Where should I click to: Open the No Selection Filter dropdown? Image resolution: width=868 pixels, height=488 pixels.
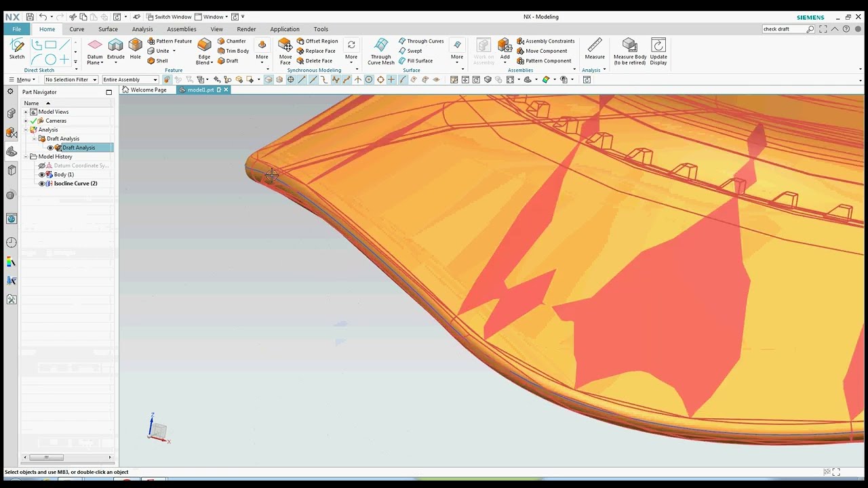(x=71, y=79)
